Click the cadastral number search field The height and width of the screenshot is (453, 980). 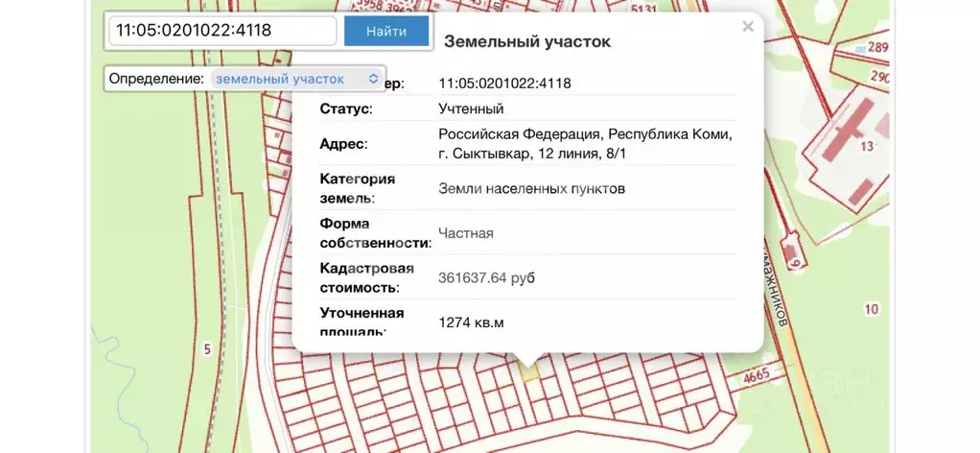[x=222, y=31]
